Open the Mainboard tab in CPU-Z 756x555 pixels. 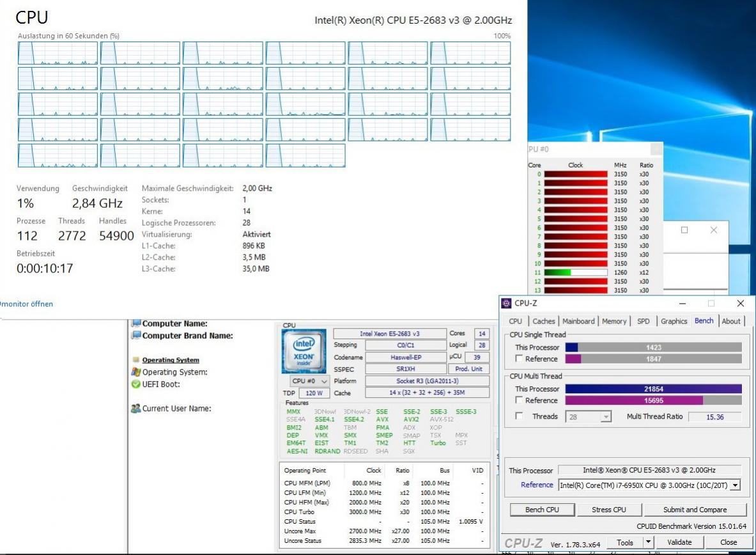pos(578,321)
